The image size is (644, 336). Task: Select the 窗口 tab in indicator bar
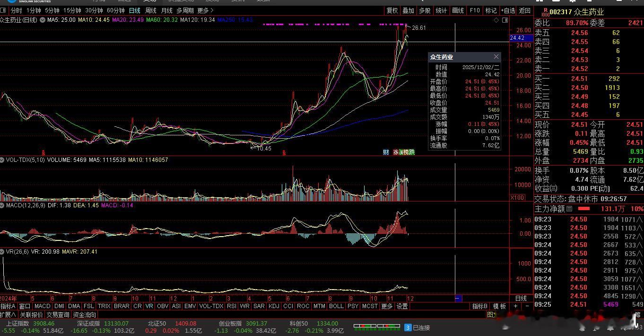point(25,306)
